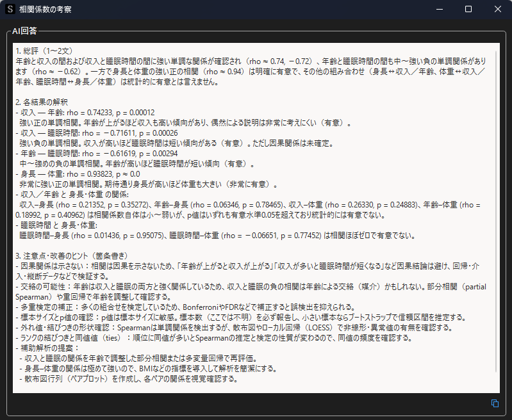Click the line mentioning BMIなどの指標
The height and width of the screenshot is (420, 512).
[149, 368]
